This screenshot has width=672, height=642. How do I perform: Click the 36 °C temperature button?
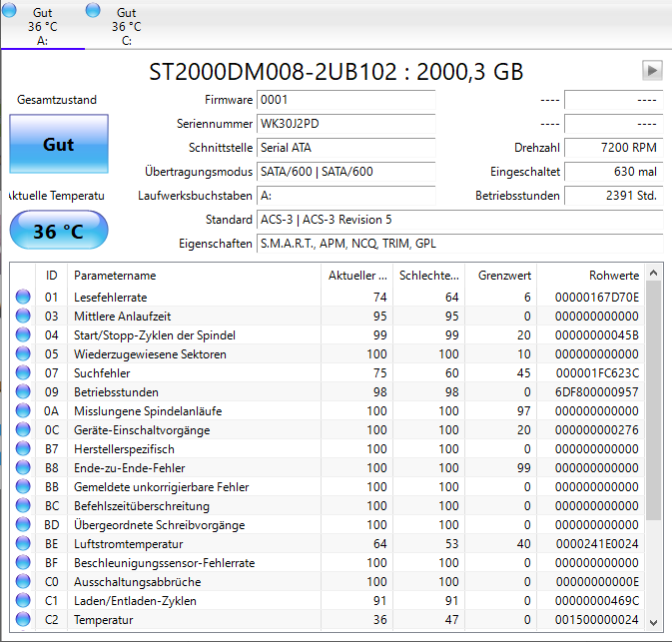click(59, 231)
